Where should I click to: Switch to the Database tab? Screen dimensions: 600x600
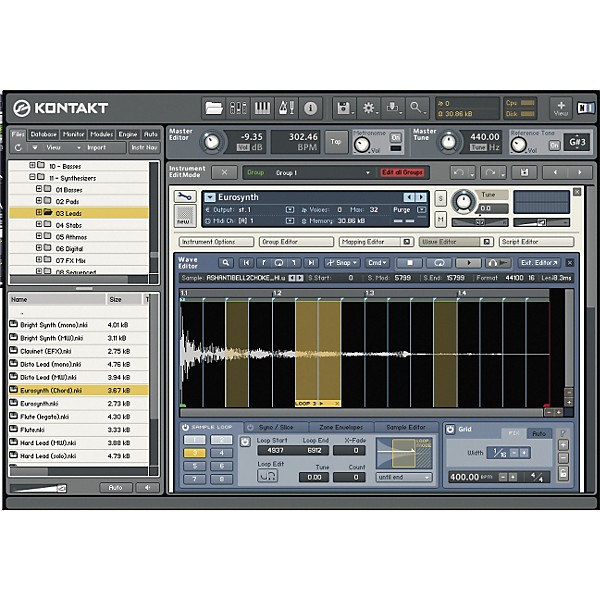43,134
